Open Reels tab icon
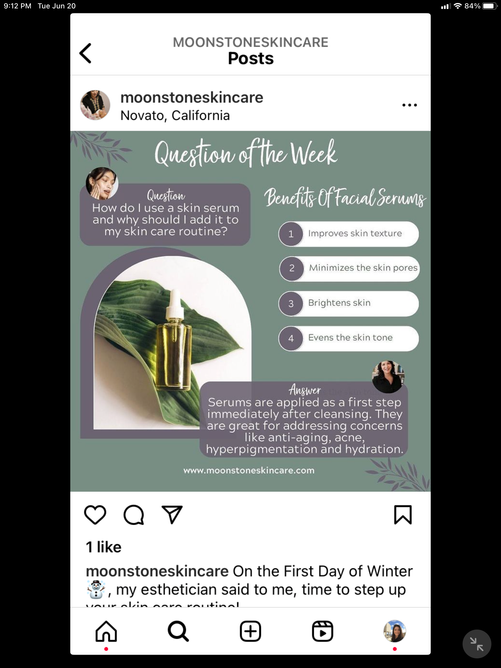 tap(322, 631)
